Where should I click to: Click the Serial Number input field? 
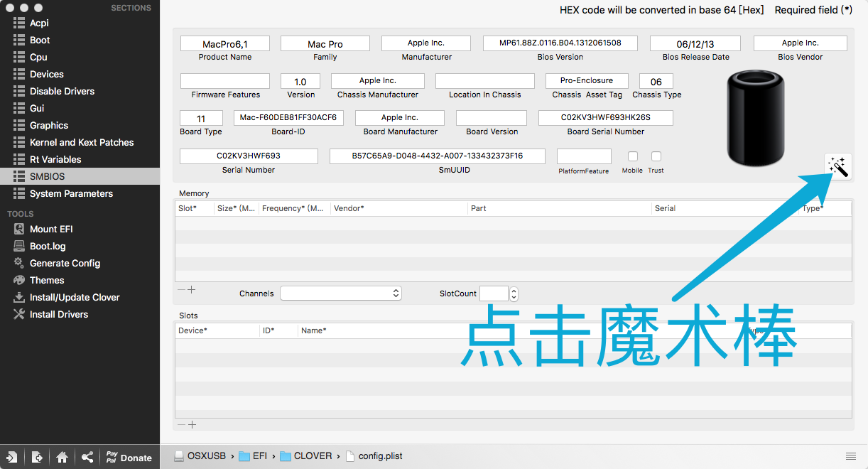pyautogui.click(x=249, y=156)
